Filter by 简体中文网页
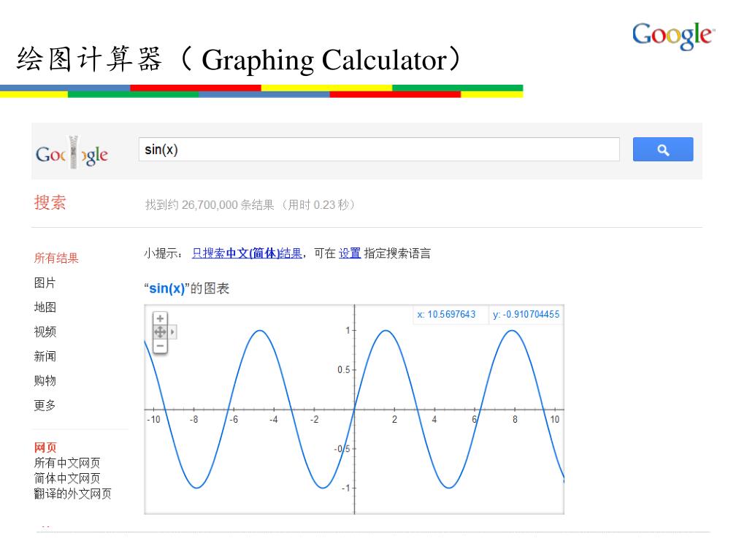Image resolution: width=747 pixels, height=560 pixels. point(67,478)
